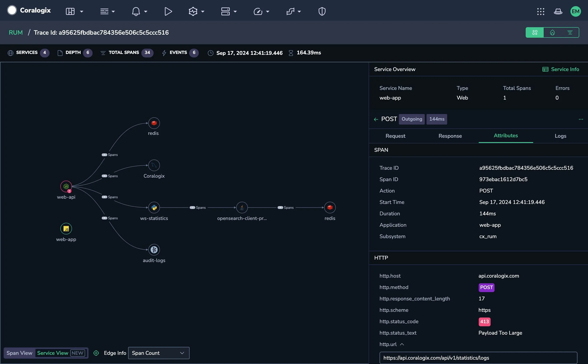Switch to the Logs tab
This screenshot has height=364, width=588.
tap(560, 136)
